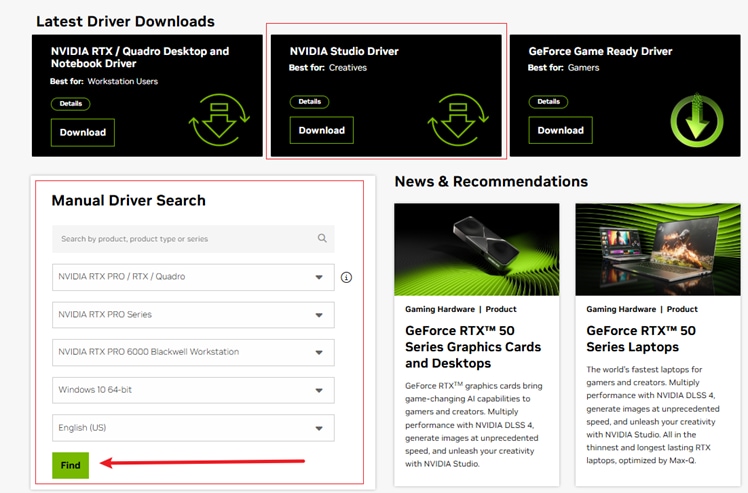This screenshot has height=493, width=748.
Task: Open the info icon beside the product type dropdown
Action: [x=346, y=277]
